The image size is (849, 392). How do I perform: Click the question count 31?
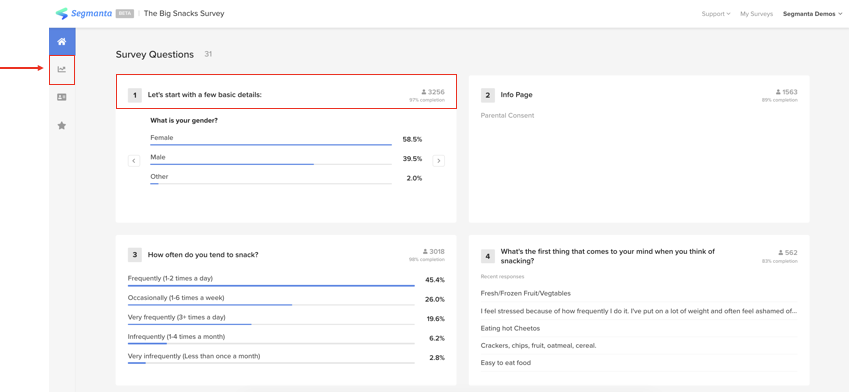[208, 54]
